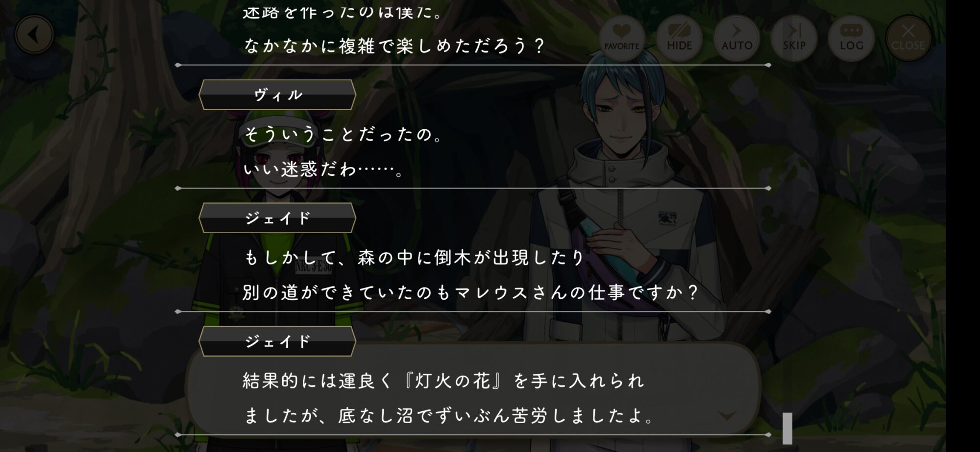Hide the text with HIDE button
Image resolution: width=980 pixels, height=452 pixels.
pyautogui.click(x=679, y=38)
